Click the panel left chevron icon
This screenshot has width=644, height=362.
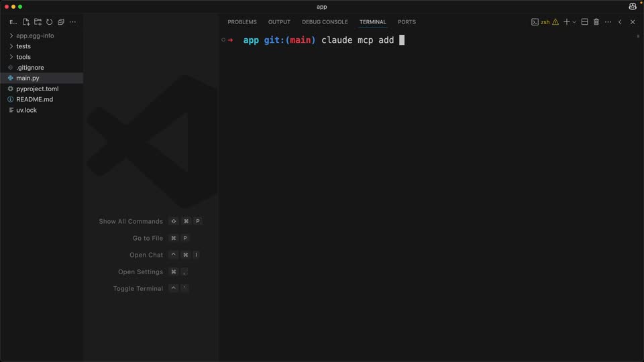(620, 22)
